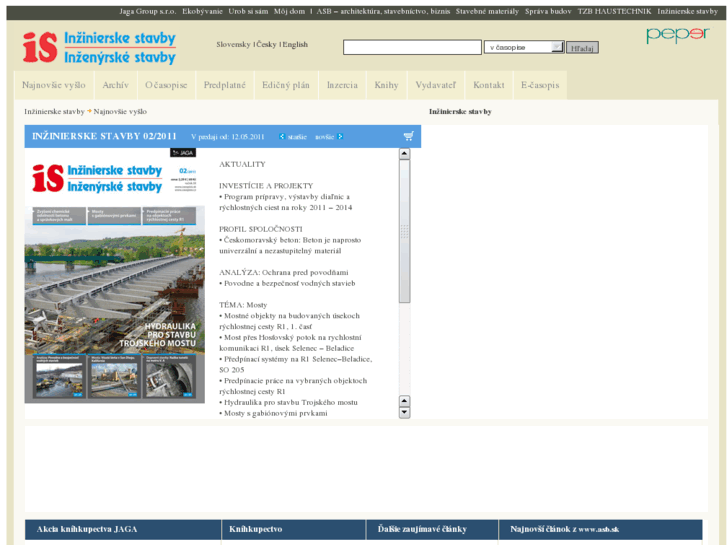This screenshot has width=727, height=545.
Task: Switch to the E-časopis tab
Action: (540, 85)
